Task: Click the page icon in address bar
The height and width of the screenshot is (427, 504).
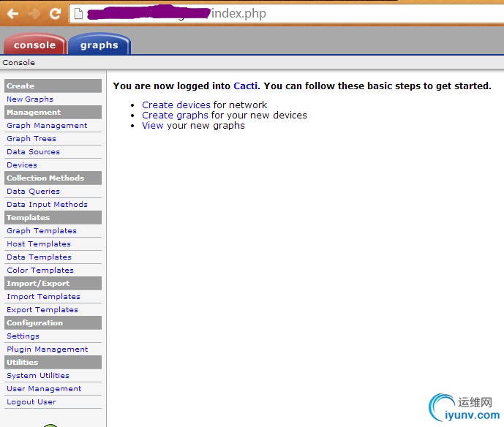Action: [x=78, y=14]
